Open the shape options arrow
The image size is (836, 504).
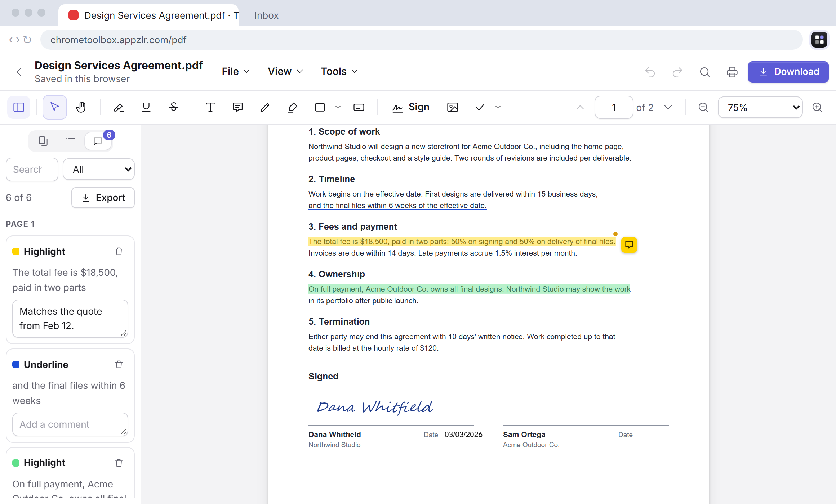[338, 107]
